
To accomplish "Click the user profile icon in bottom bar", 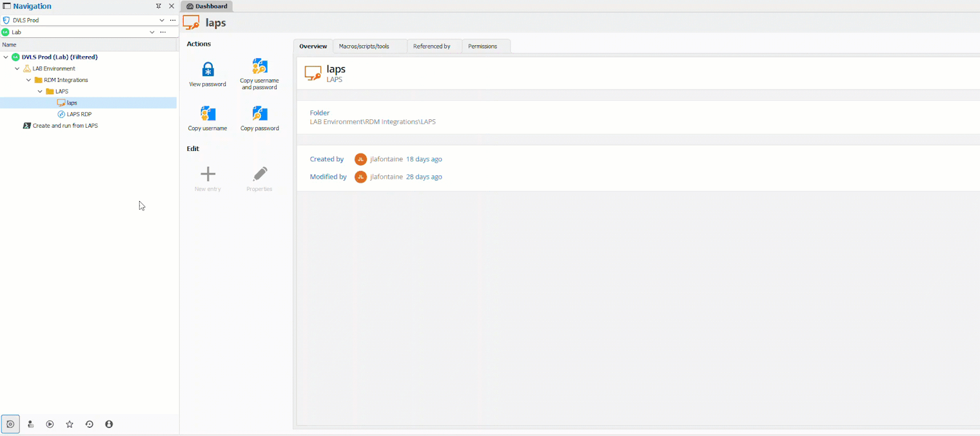I will coord(109,424).
